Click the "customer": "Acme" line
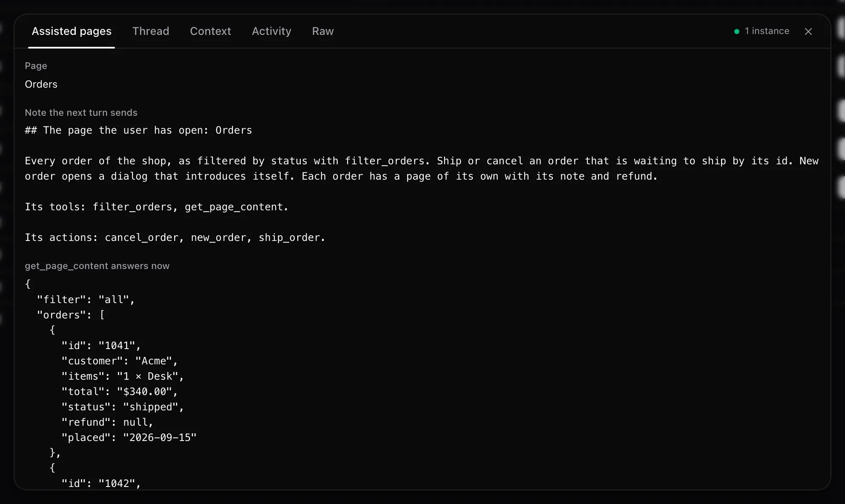Viewport: 845px width, 504px height. [x=120, y=361]
